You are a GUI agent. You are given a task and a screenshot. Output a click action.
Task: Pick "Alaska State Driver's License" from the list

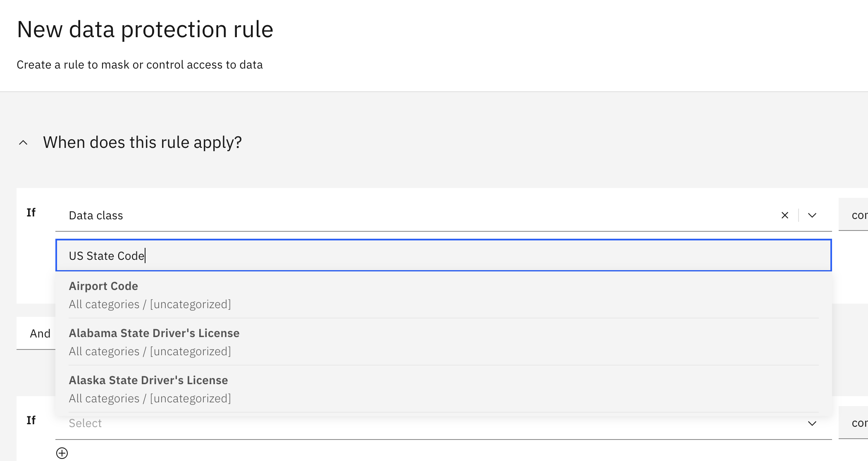pyautogui.click(x=148, y=380)
